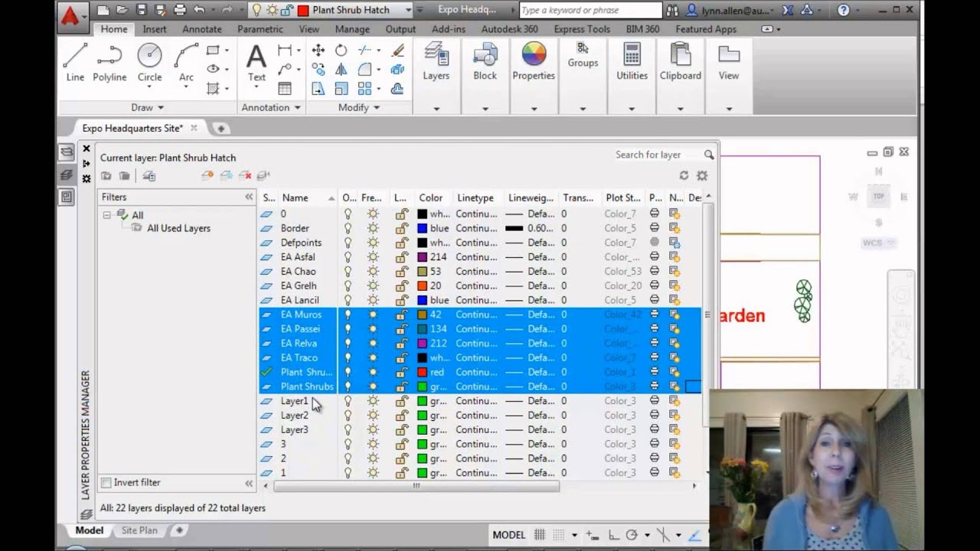Click the search magnifier in layer search
The image size is (980, 551).
tap(709, 155)
